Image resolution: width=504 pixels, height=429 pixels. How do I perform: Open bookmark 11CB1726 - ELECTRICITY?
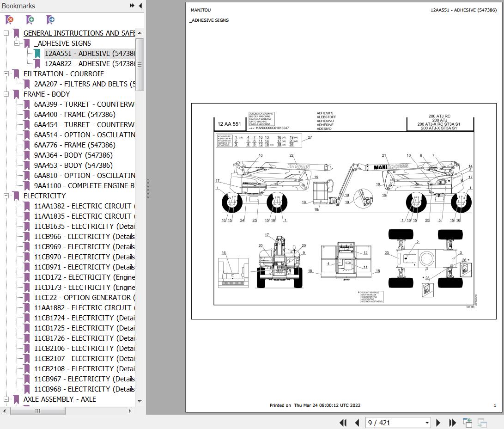(85, 338)
